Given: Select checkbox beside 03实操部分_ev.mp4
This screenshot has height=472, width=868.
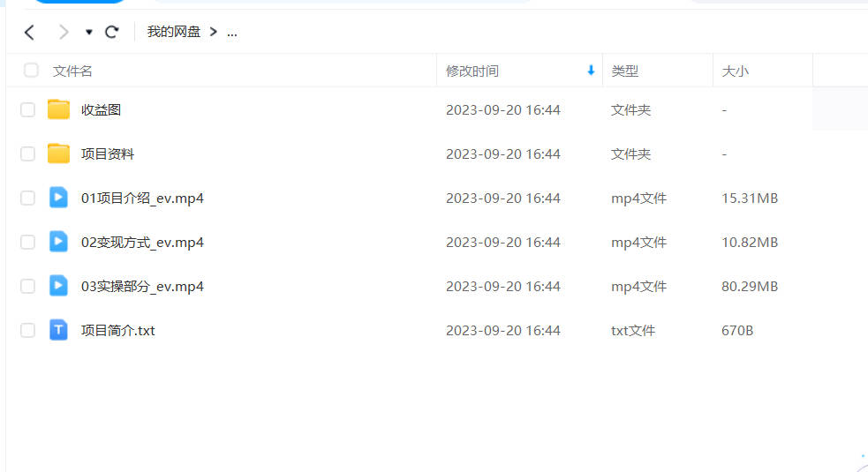Looking at the screenshot, I should tap(27, 286).
